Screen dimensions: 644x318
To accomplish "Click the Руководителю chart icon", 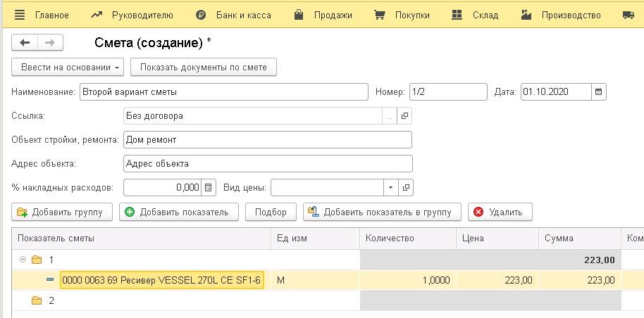I will pyautogui.click(x=97, y=15).
